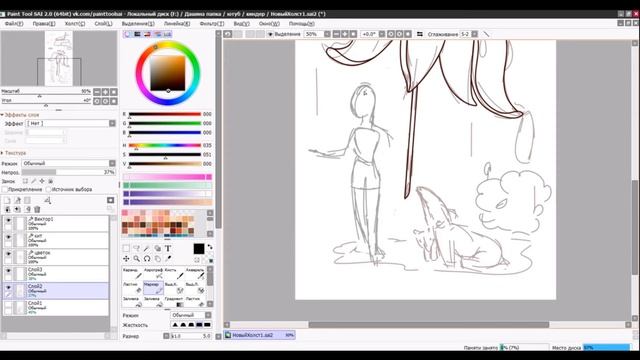
Task: Choose the Градиент gradient tool
Action: click(174, 302)
